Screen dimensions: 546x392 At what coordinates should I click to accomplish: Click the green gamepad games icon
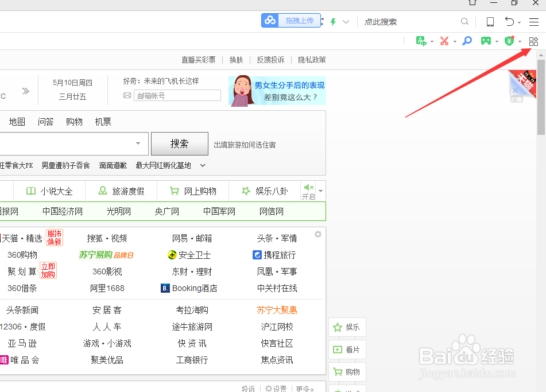pyautogui.click(x=486, y=41)
